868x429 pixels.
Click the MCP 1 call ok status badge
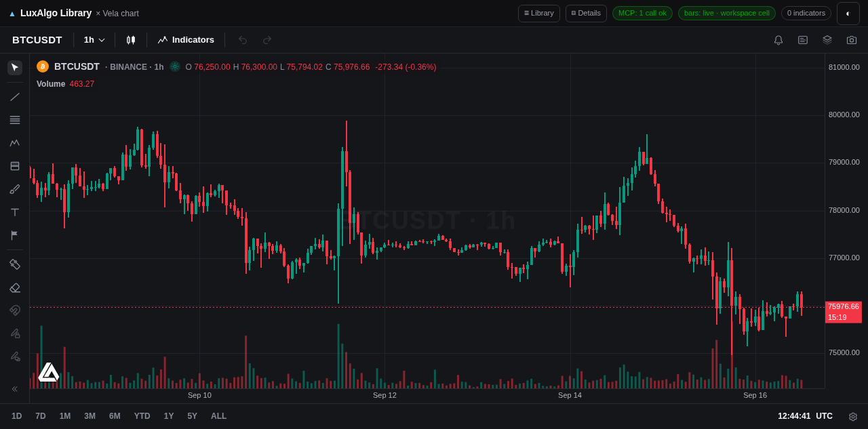[642, 14]
